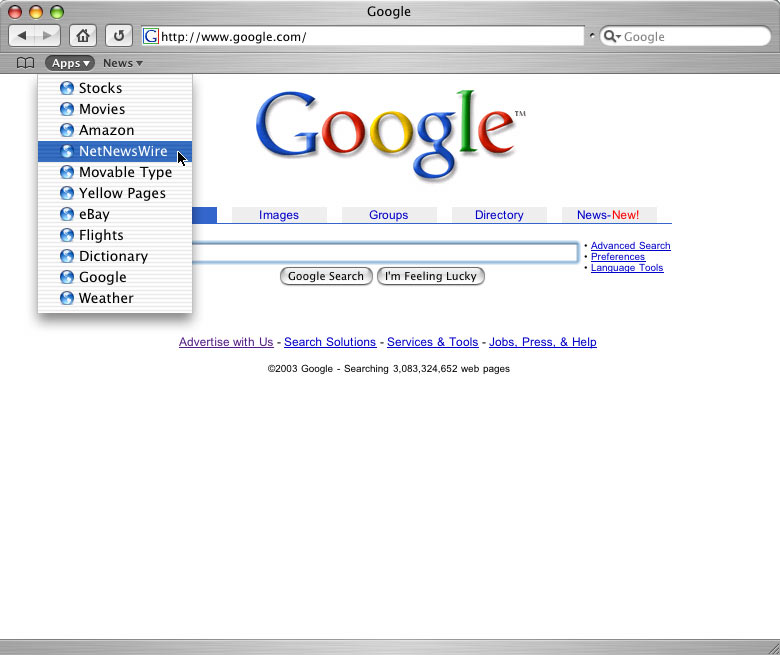Select NetNewsWire from the Apps menu

[x=123, y=151]
